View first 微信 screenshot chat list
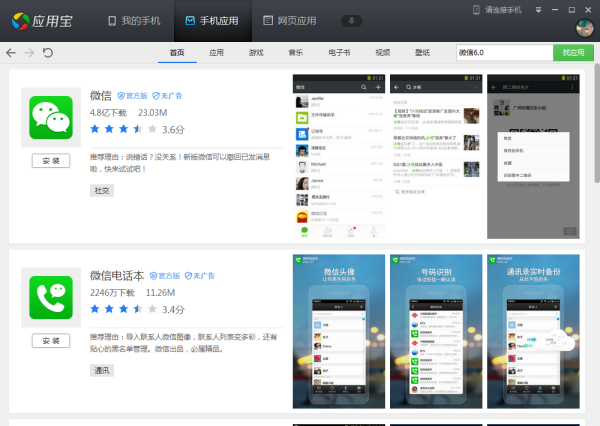This screenshot has width=600, height=426. [339, 157]
